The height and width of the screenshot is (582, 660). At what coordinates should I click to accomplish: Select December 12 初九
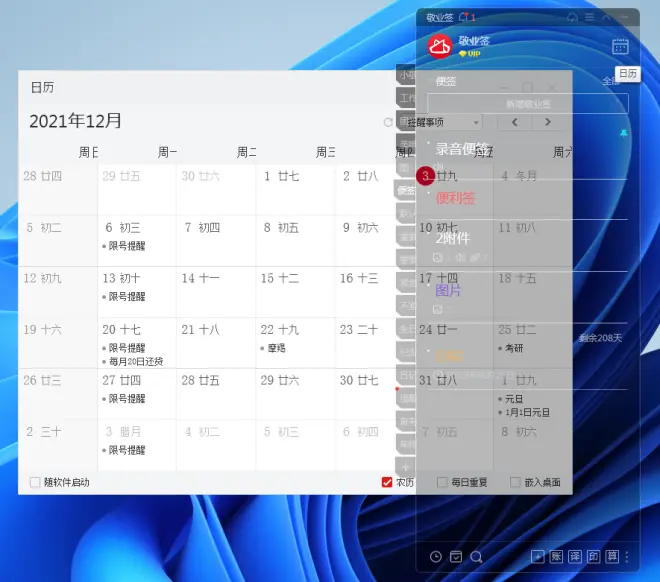click(x=43, y=278)
